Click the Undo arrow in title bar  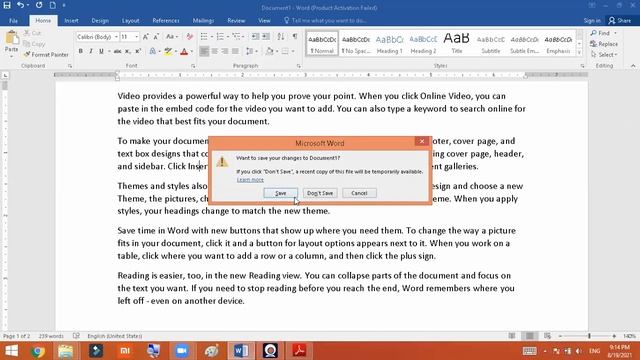(x=20, y=5)
